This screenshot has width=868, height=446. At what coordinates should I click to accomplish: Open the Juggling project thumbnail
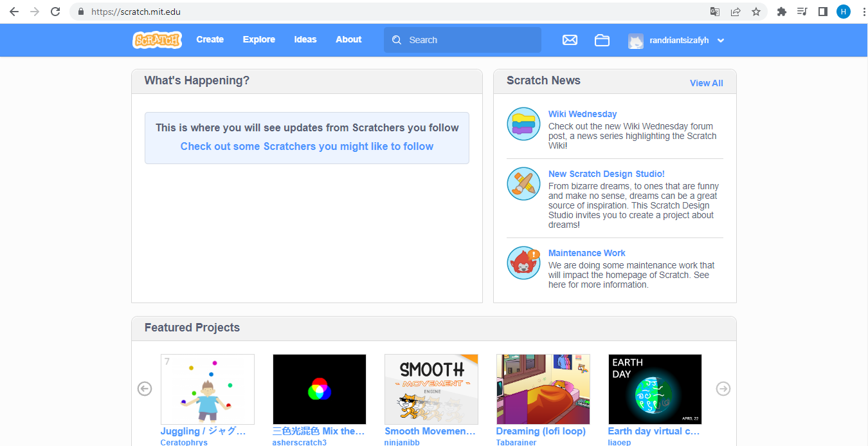click(208, 389)
